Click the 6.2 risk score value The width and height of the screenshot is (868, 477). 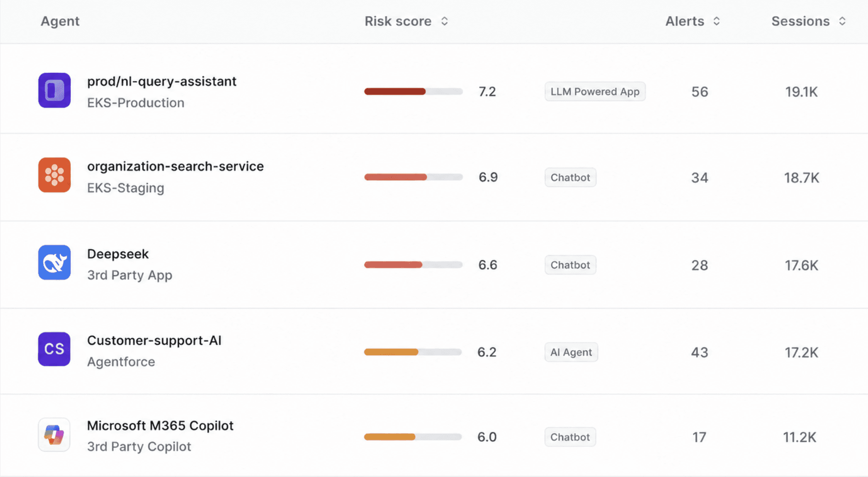[487, 352]
